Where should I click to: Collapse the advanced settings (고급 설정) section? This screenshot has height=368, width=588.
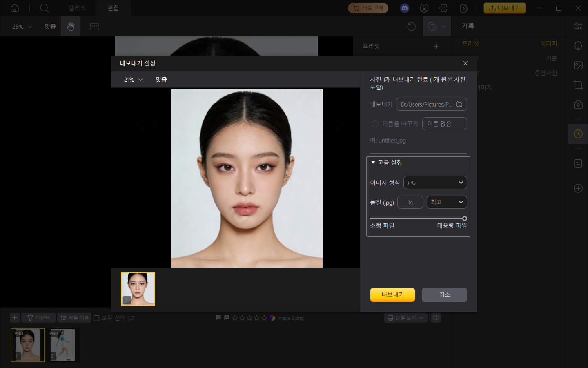(373, 163)
